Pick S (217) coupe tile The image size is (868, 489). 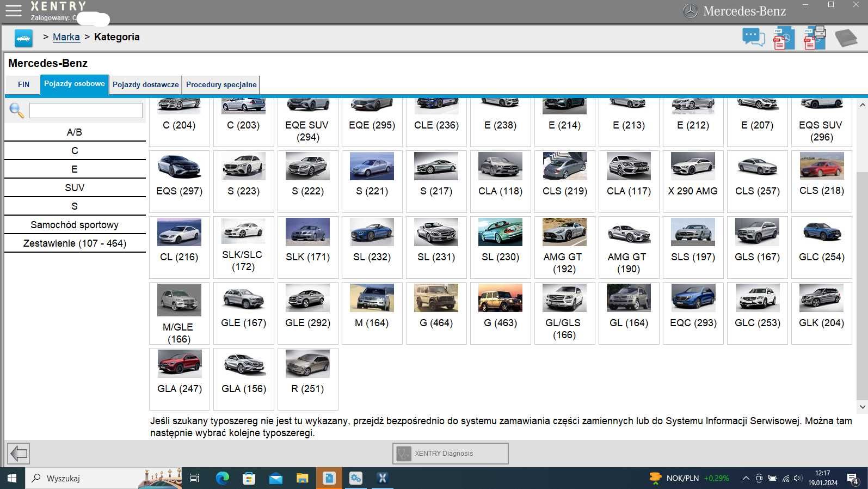coord(436,181)
